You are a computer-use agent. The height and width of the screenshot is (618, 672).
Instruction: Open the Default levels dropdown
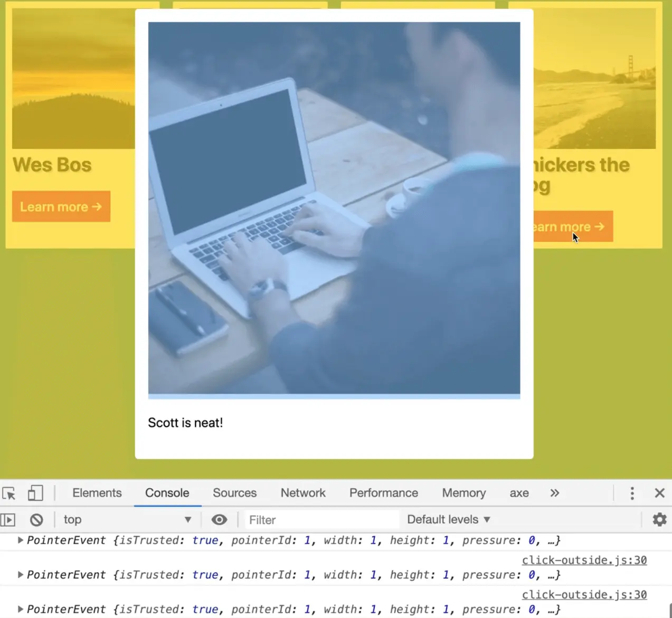point(448,520)
